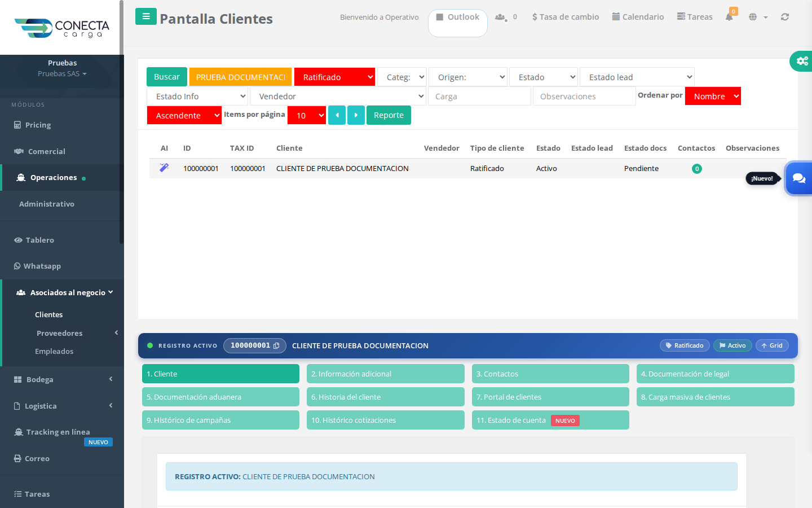Open the settings gears side tab

tap(802, 61)
